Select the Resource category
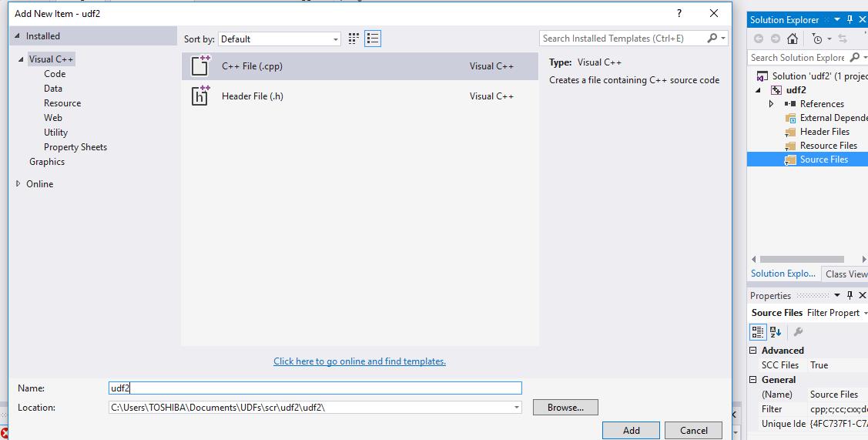 (62, 103)
